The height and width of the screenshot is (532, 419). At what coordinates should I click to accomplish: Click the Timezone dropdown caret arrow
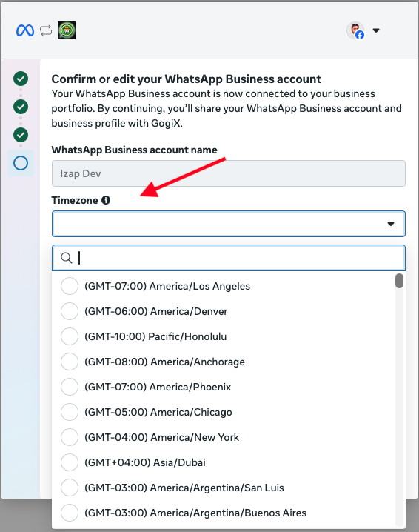pos(391,224)
